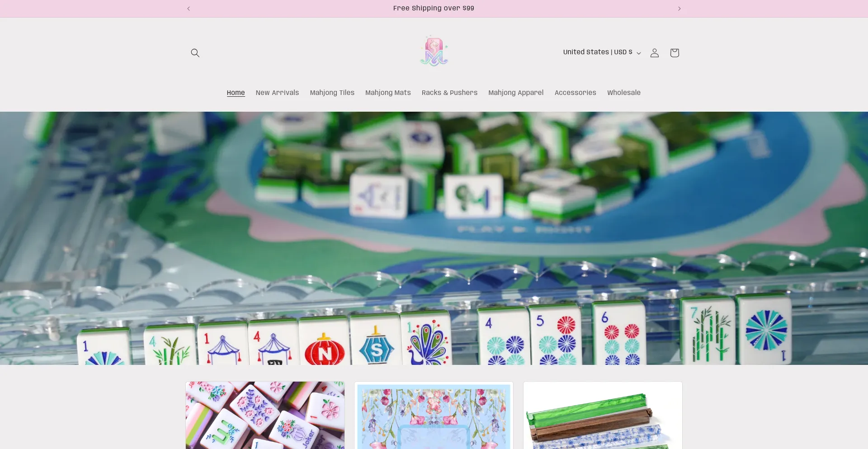
Task: Open the Wholesale menu item
Action: pyautogui.click(x=624, y=93)
